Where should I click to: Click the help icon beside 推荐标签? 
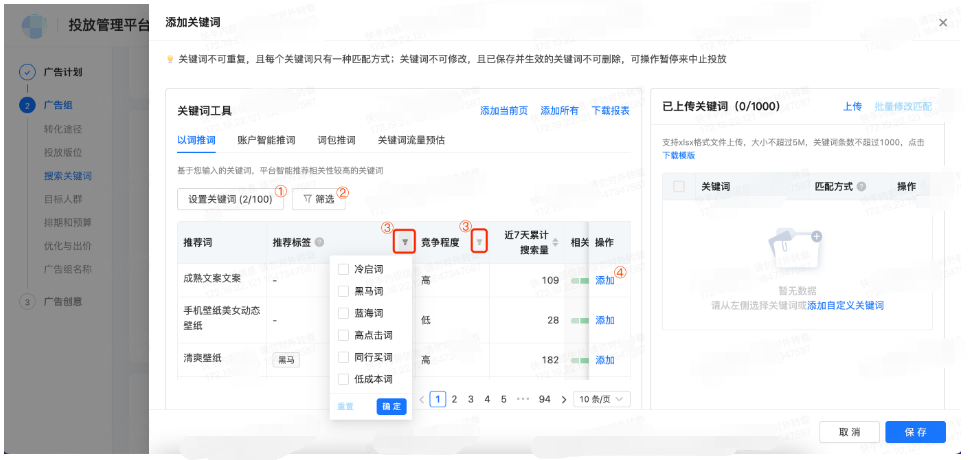[x=319, y=242]
